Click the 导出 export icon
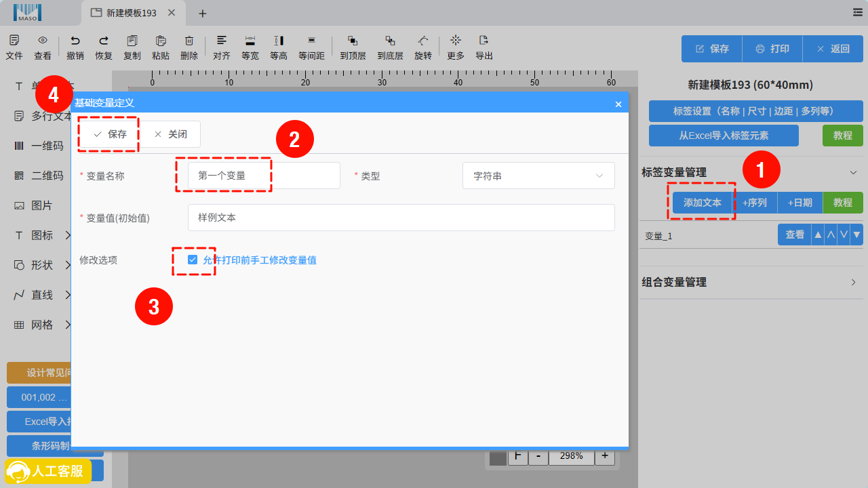Viewport: 868px width, 488px height. pos(484,41)
